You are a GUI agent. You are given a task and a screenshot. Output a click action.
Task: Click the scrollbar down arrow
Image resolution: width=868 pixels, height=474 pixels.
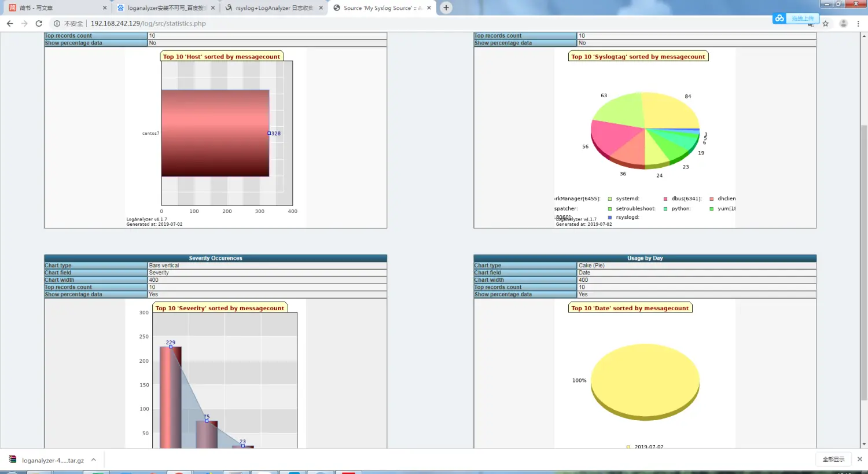coord(864,444)
